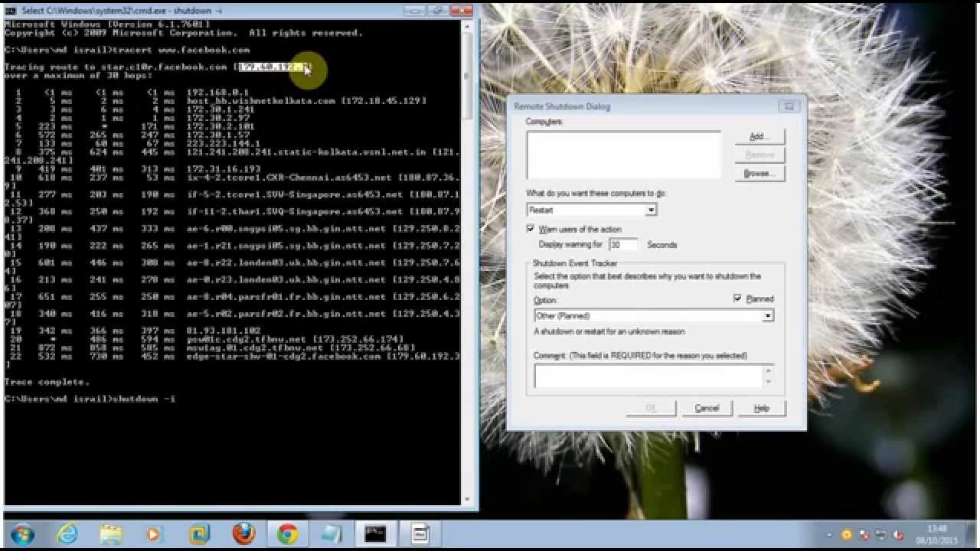Click 'tracert www.facebook.com' command line
This screenshot has height=551, width=980.
126,50
